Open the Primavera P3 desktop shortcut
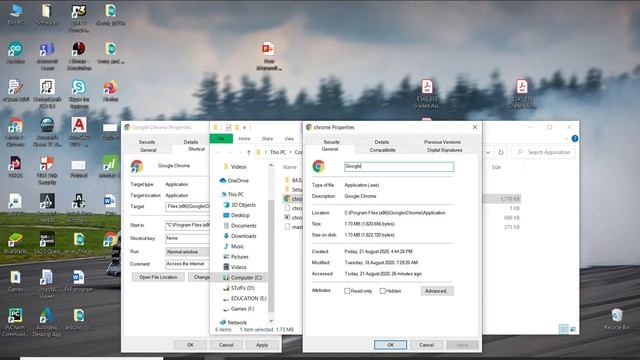640x360 pixels. 79,18
